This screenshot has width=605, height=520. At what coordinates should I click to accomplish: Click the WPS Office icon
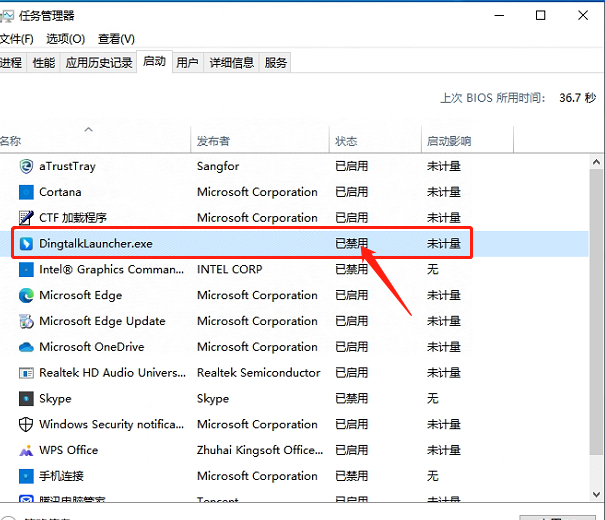tap(26, 451)
